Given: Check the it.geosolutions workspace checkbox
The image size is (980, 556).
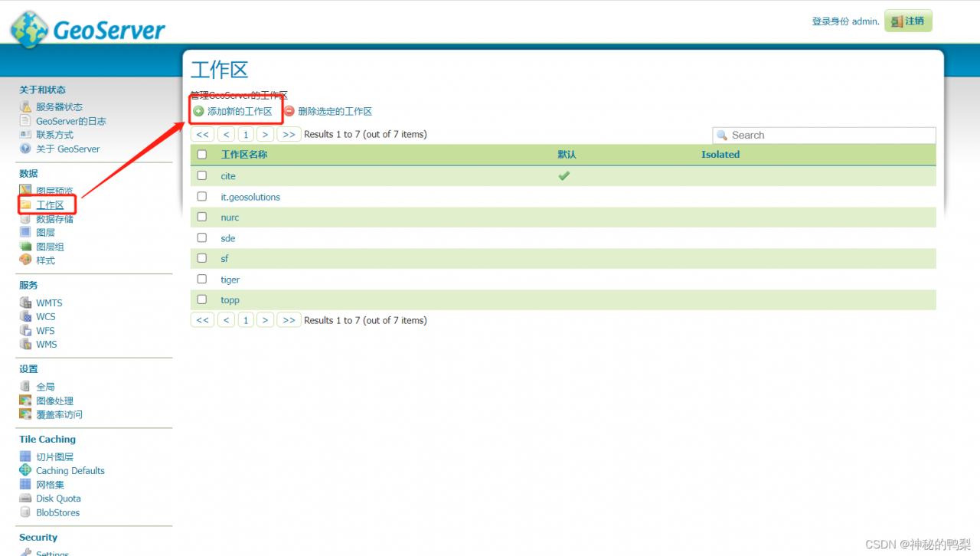Looking at the screenshot, I should coord(202,196).
